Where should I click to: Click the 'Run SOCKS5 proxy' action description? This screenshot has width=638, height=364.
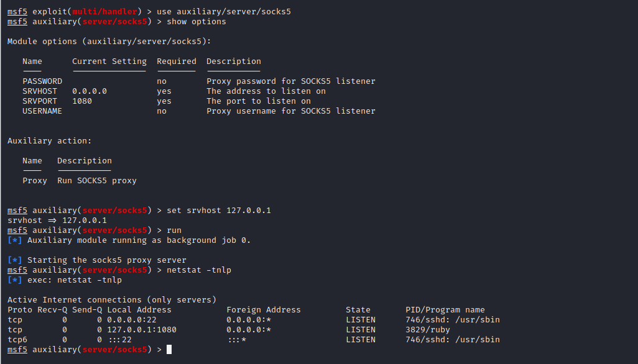97,181
